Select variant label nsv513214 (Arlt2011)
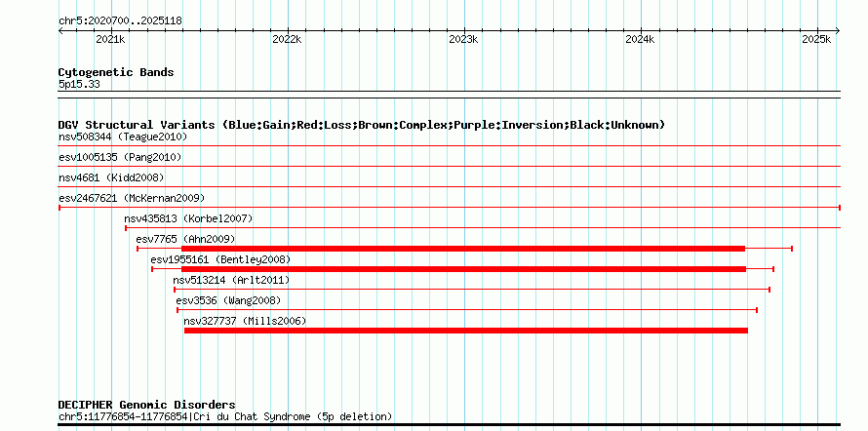The image size is (868, 431). tap(231, 280)
